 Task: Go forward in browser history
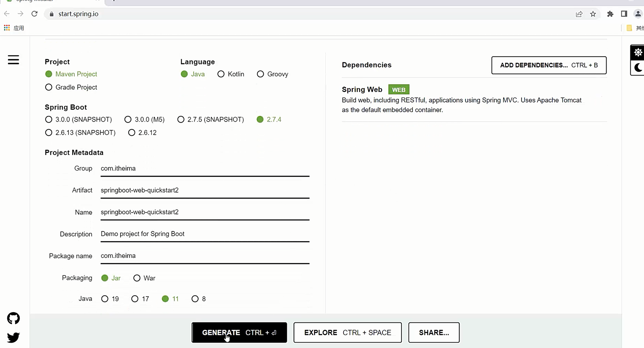[x=20, y=14]
